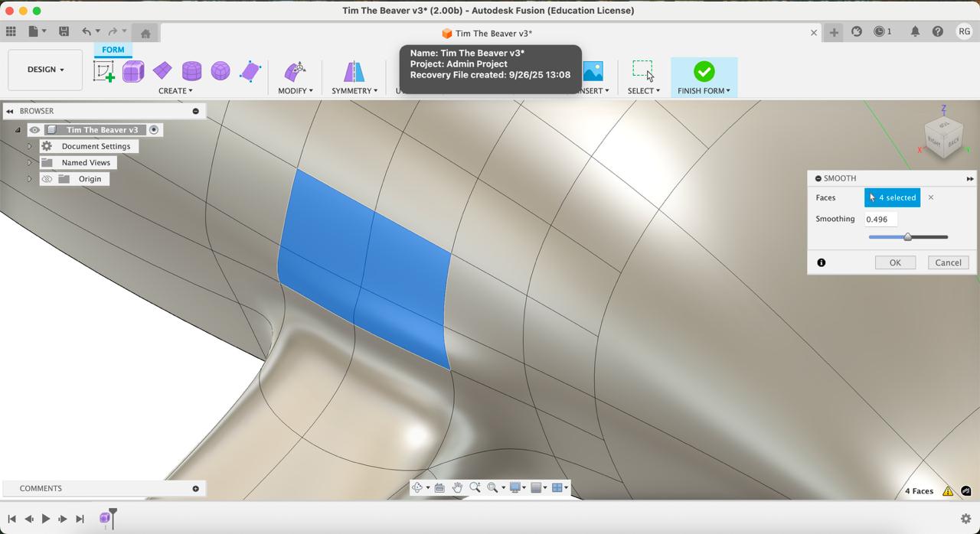980x534 pixels.
Task: Cancel the Smooth dialog
Action: [948, 262]
